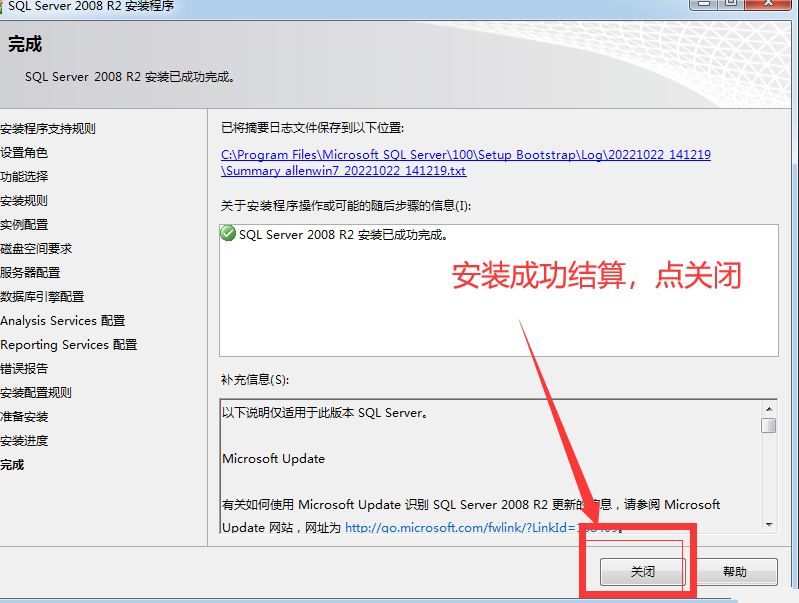Open the summary log file path link
Viewport: 799px width, 603px height.
coord(466,163)
